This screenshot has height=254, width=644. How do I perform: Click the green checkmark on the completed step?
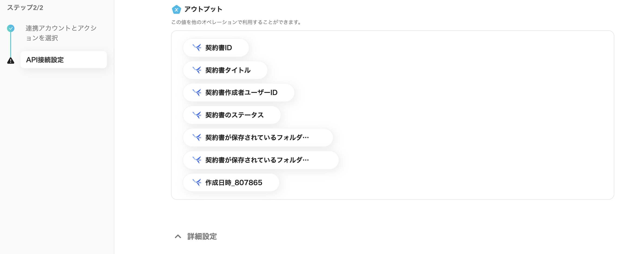[10, 28]
